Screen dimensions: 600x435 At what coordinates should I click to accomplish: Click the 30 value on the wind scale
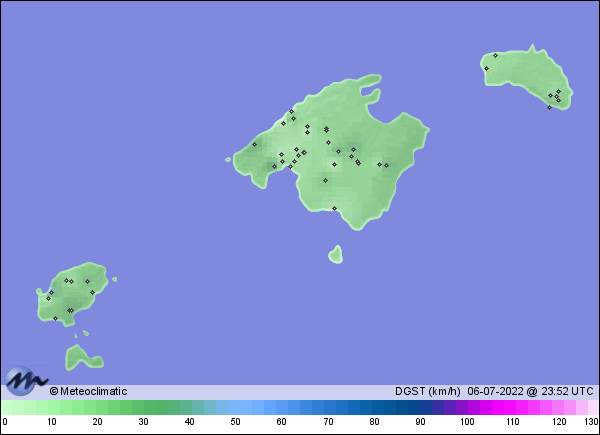pyautogui.click(x=143, y=422)
